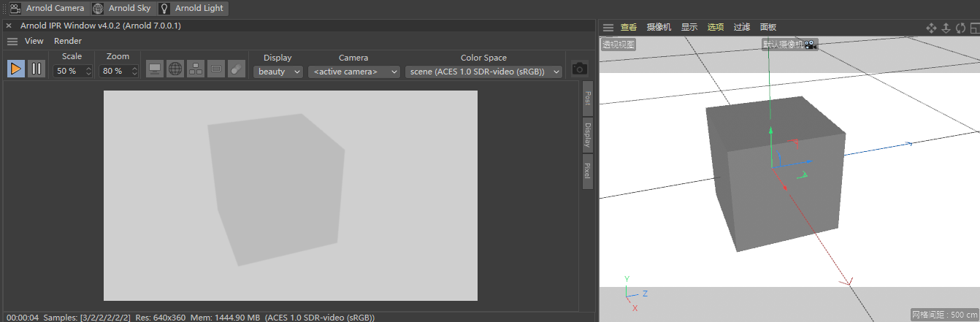
Task: Click the Scale percentage stepper arrows
Action: point(89,72)
